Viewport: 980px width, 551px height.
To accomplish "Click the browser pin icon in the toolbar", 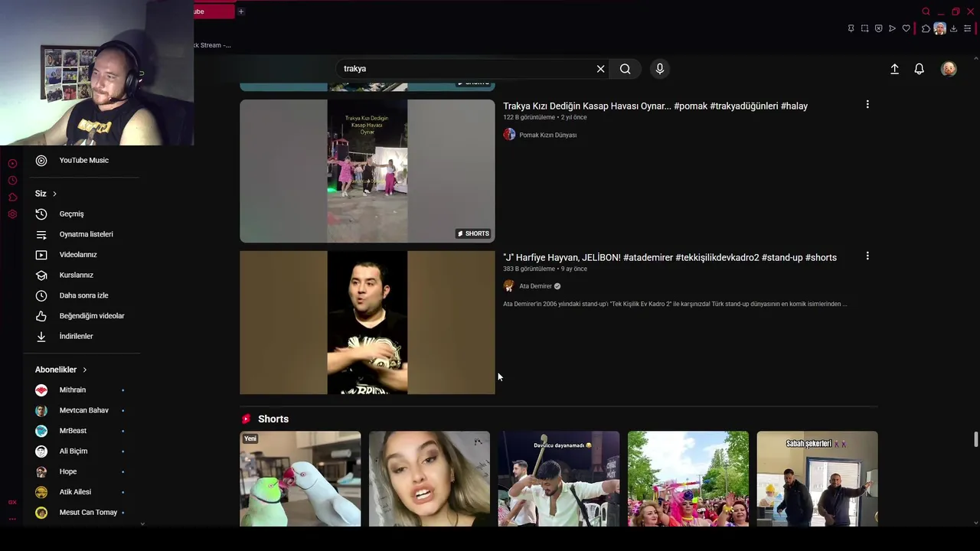I will (x=851, y=28).
